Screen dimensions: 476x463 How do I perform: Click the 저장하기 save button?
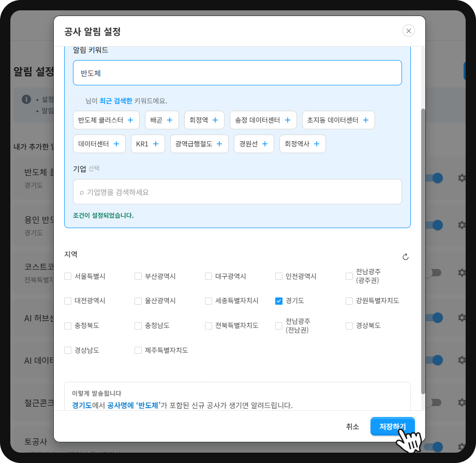click(x=393, y=426)
